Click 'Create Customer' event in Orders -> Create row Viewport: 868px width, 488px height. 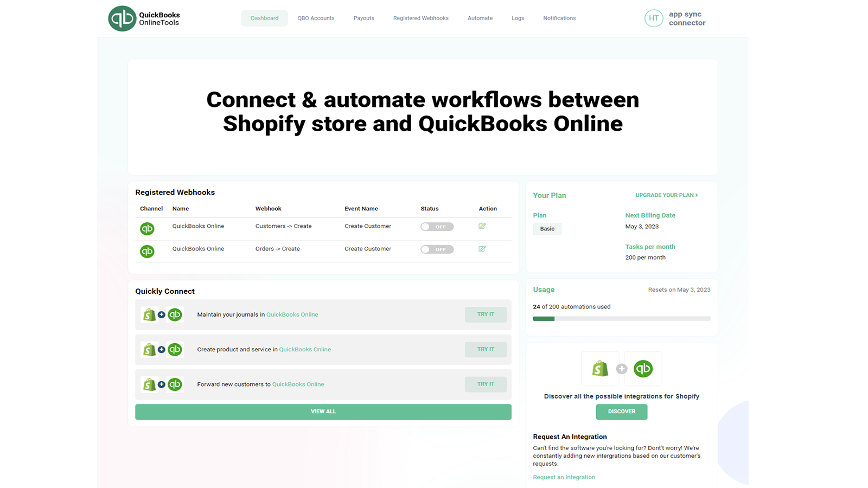click(x=368, y=249)
